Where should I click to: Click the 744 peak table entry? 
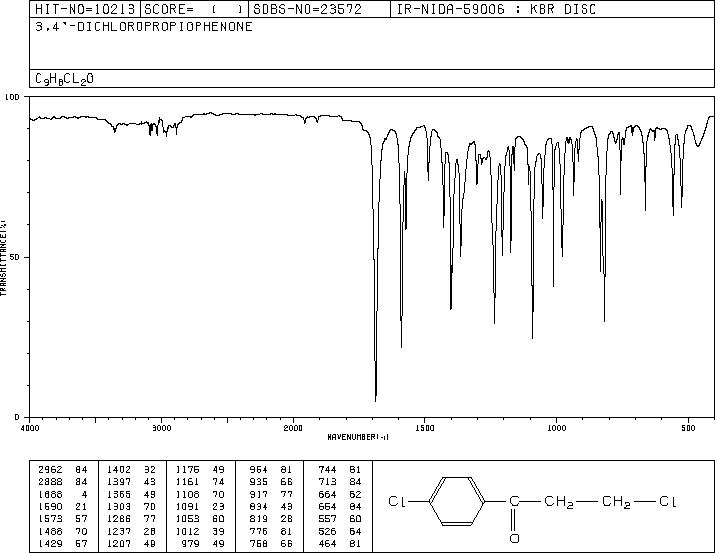[340, 470]
